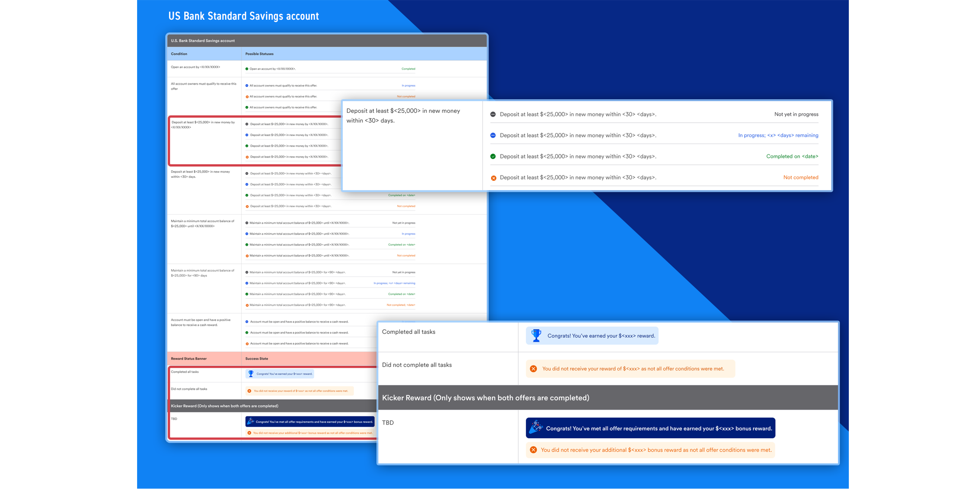Viewport: 980px width, 489px height.
Task: Click the orange X icon beside enlarged 'You did not receive your reward of $<xxx>'
Action: pos(533,369)
